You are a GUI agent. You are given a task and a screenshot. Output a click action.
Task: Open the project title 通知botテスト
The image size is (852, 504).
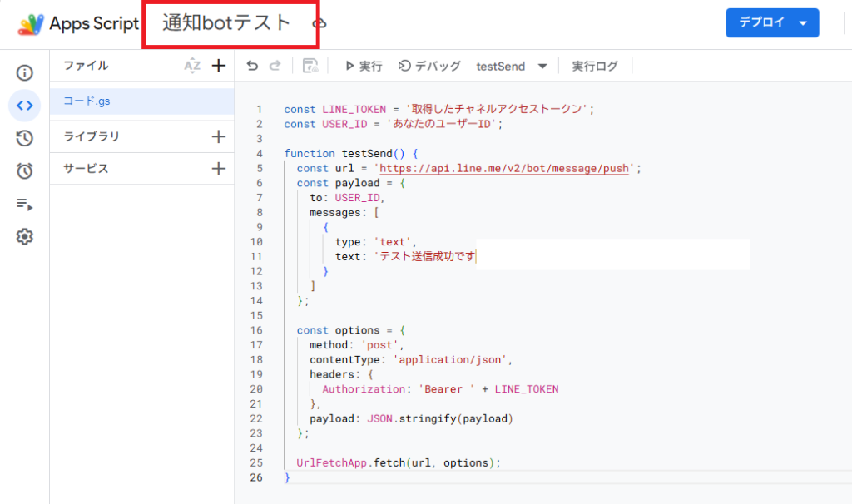click(226, 22)
